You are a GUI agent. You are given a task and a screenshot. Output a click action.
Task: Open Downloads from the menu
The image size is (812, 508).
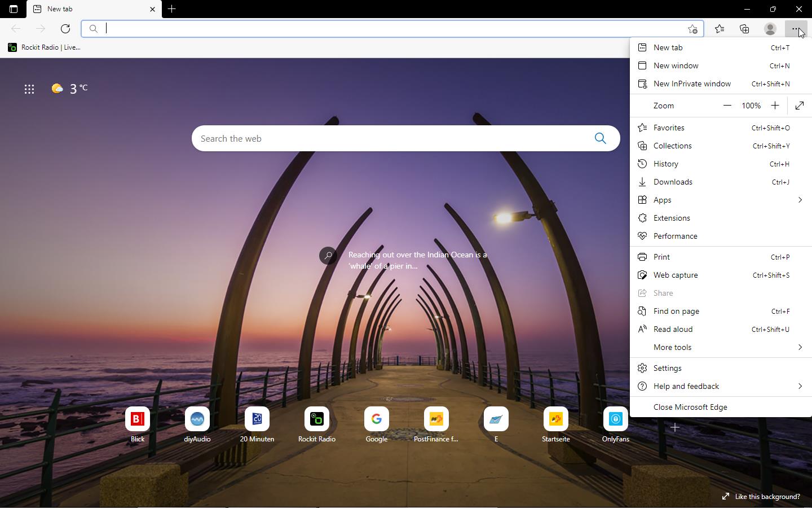point(721,182)
